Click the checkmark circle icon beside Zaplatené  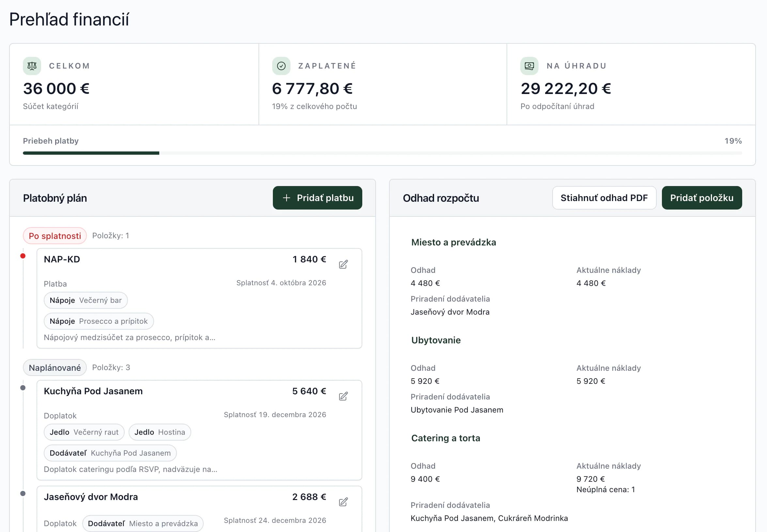281,66
